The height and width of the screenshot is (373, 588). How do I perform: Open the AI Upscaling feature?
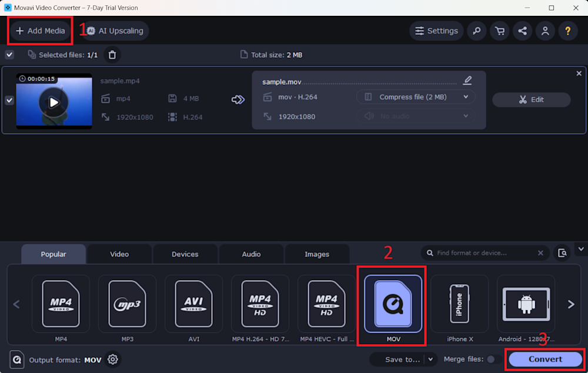115,31
